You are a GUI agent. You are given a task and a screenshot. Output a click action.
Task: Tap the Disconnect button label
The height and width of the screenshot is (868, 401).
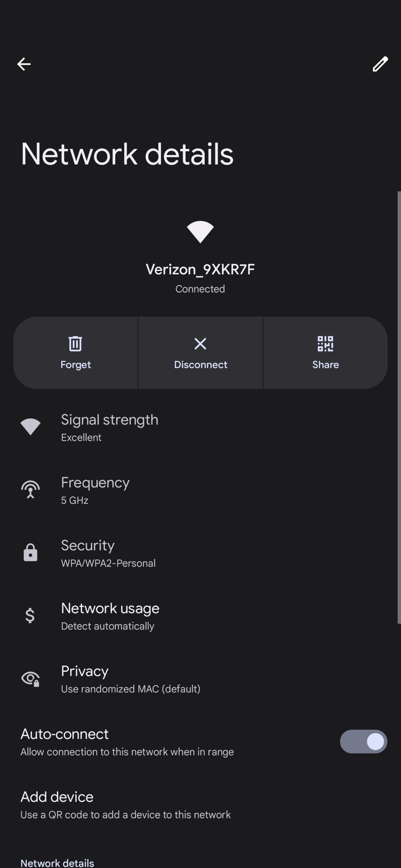200,364
